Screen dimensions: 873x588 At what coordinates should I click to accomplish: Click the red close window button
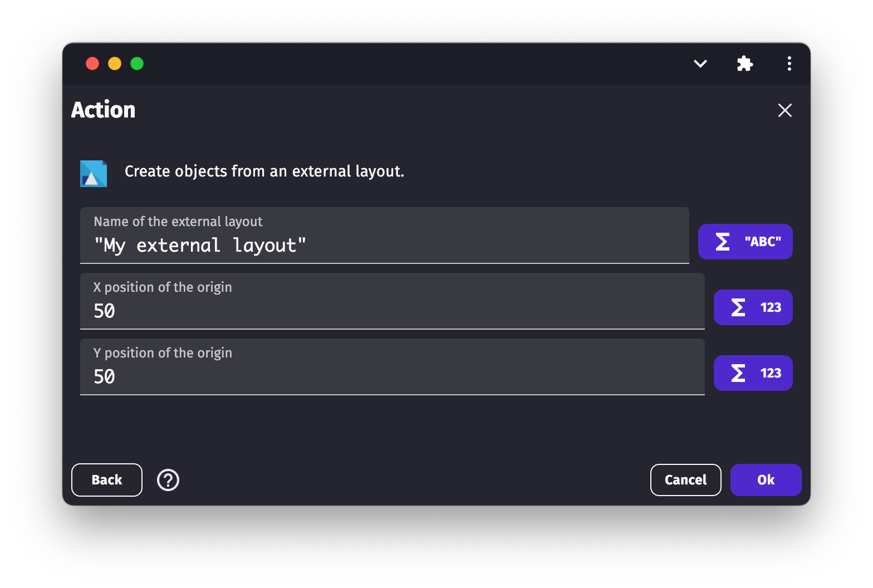click(x=92, y=63)
